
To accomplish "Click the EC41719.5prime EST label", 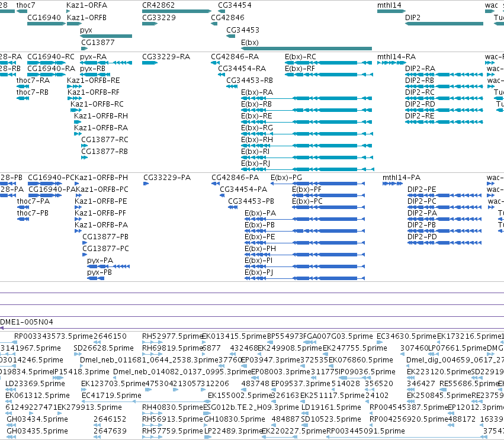I will pos(111,396).
